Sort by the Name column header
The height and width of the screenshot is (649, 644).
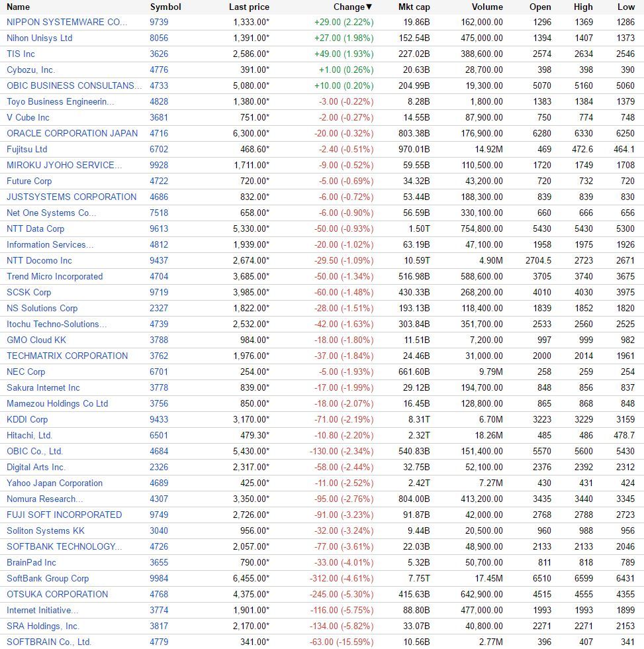[18, 7]
